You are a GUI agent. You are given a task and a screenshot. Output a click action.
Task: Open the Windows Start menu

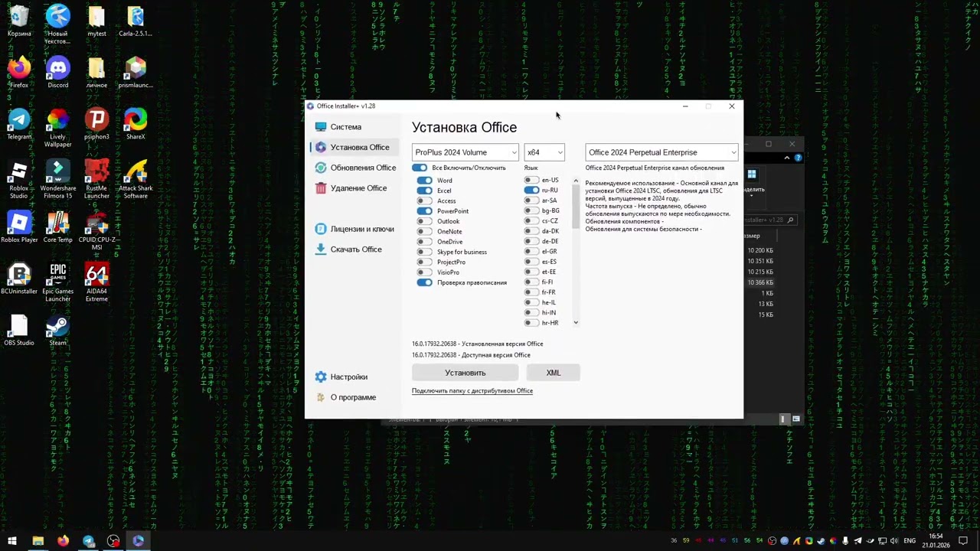pos(12,541)
